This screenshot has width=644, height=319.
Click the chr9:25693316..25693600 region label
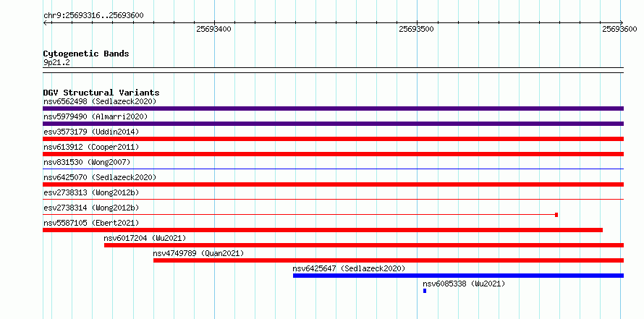point(93,16)
